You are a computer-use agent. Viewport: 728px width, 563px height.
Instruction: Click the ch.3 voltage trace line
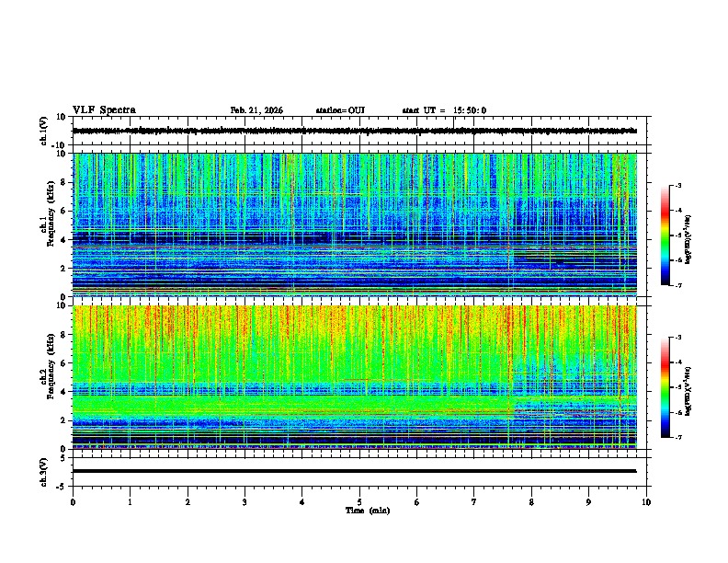click(354, 471)
